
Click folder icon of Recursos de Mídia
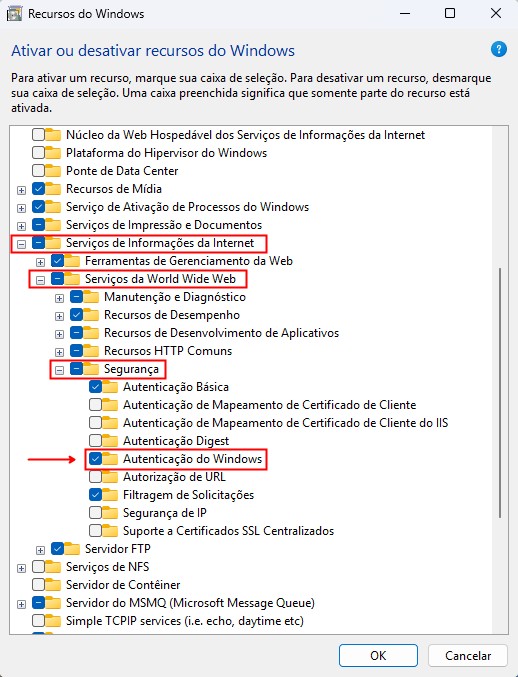click(53, 189)
